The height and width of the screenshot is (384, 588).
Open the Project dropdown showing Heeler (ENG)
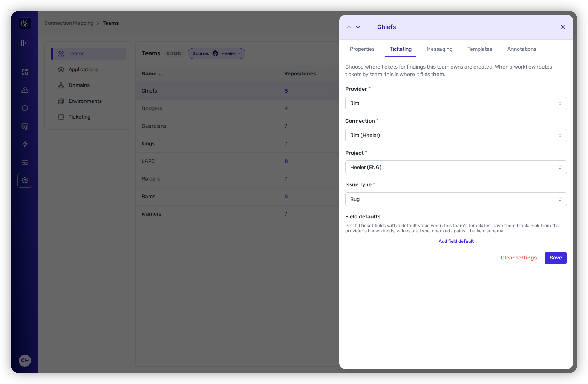[456, 167]
